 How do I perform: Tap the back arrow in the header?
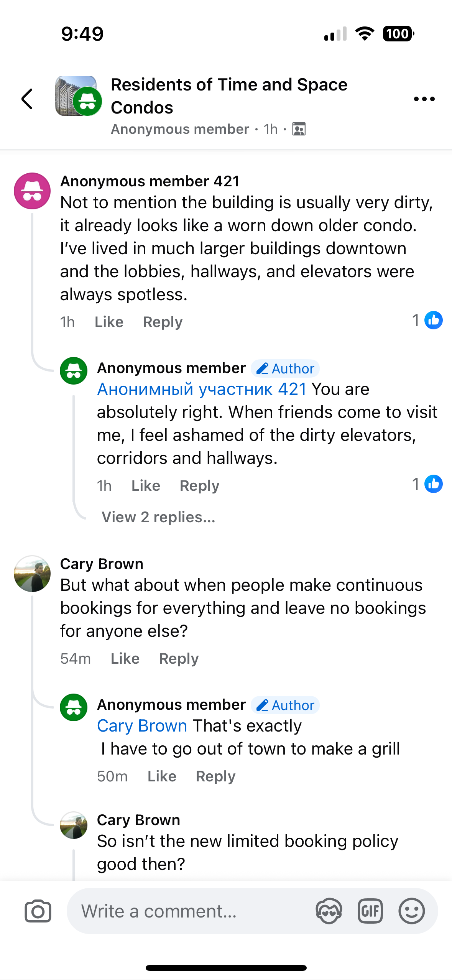click(27, 99)
